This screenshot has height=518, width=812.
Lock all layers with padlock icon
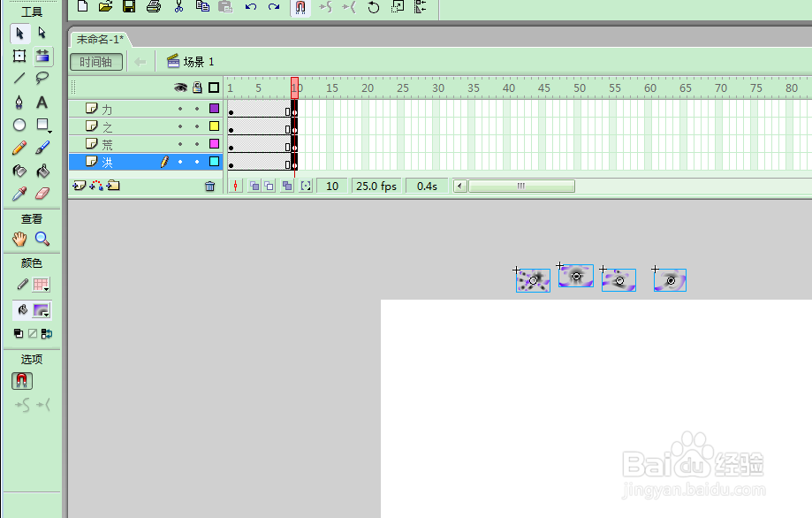[197, 88]
